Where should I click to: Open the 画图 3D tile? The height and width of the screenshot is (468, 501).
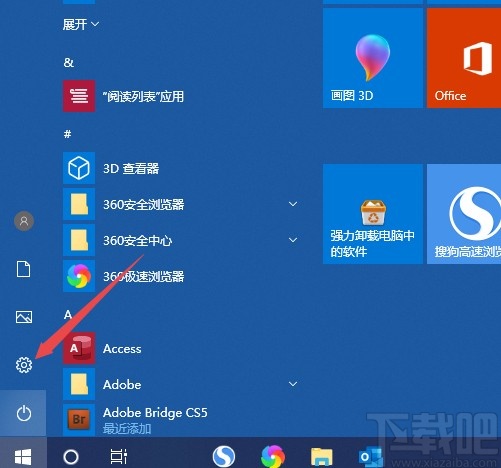(373, 58)
